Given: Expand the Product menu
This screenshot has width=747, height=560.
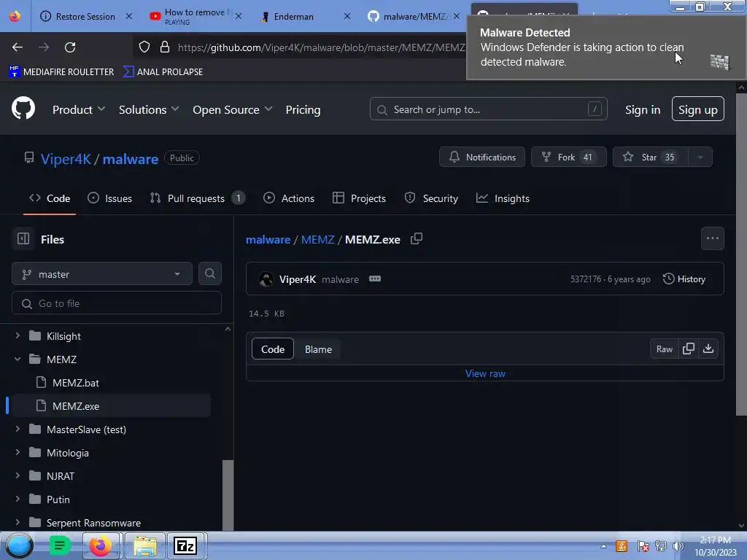Looking at the screenshot, I should 79,109.
